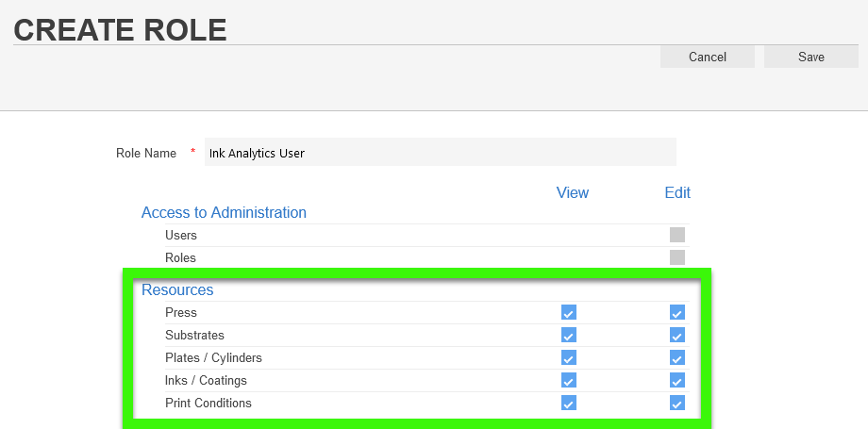This screenshot has height=429, width=868.
Task: Toggle View for Print Conditions
Action: (568, 404)
